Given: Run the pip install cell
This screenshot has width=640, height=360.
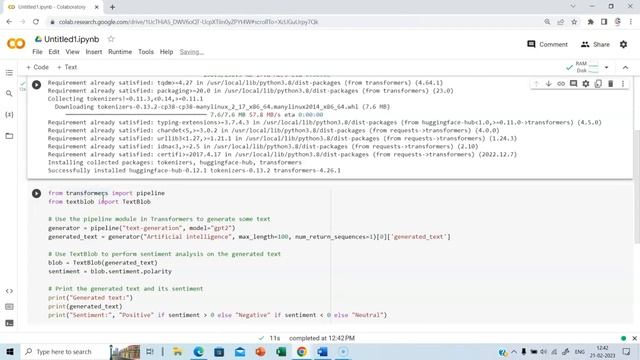Looking at the screenshot, I should [36, 84].
